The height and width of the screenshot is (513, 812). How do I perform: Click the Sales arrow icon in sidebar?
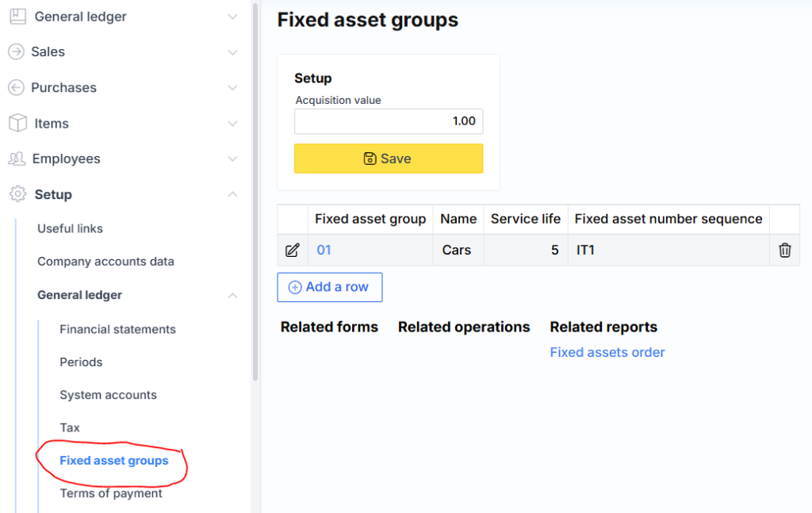click(16, 52)
